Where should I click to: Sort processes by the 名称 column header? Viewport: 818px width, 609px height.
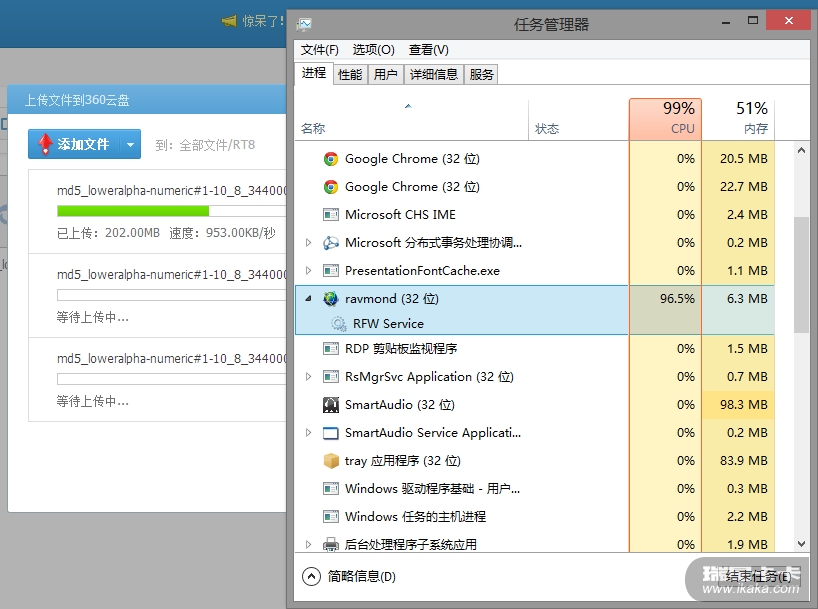[412, 119]
